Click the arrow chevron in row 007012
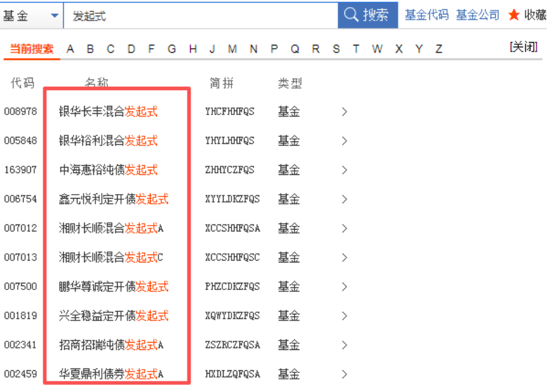547x392 pixels. coord(345,228)
